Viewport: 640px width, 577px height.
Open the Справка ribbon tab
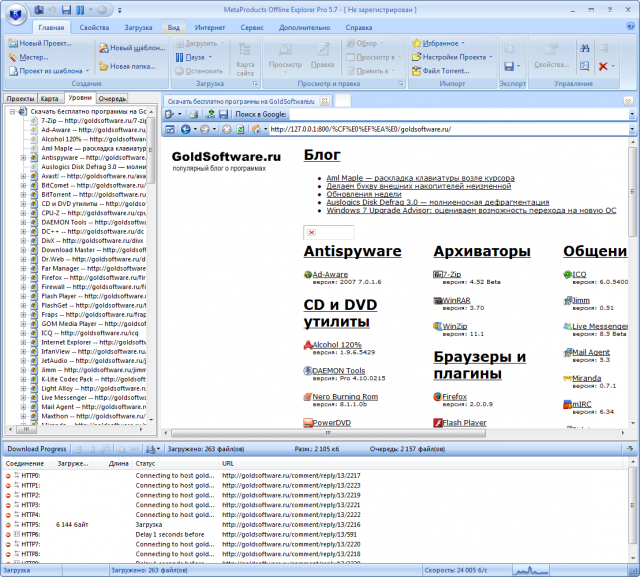358,27
